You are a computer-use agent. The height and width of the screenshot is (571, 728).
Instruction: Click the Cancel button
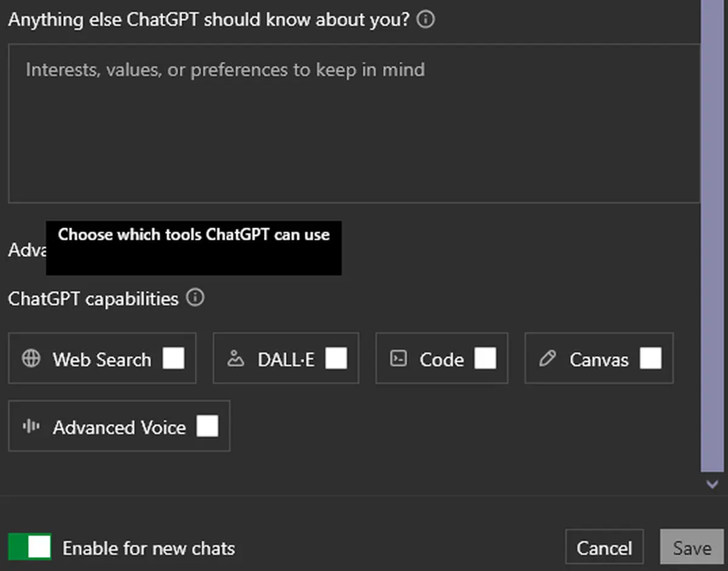coord(604,547)
